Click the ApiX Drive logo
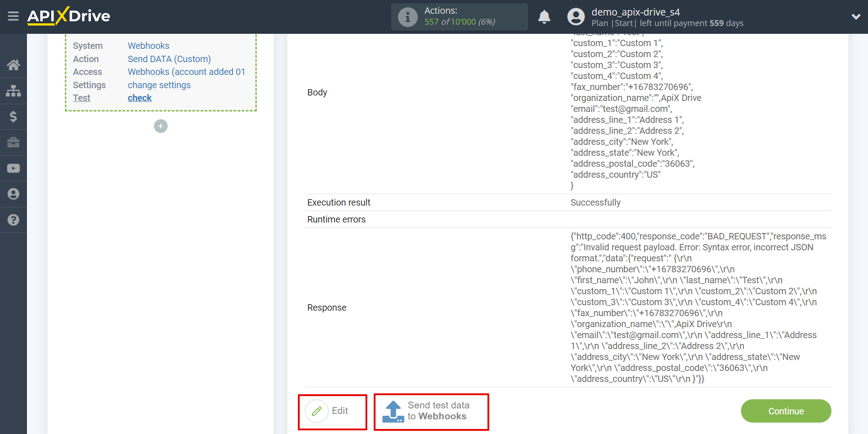 point(69,16)
